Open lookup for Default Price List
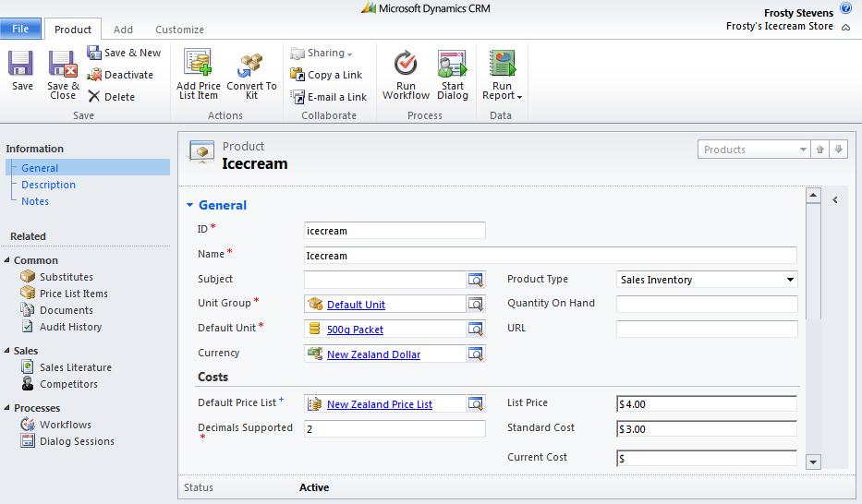 click(476, 404)
